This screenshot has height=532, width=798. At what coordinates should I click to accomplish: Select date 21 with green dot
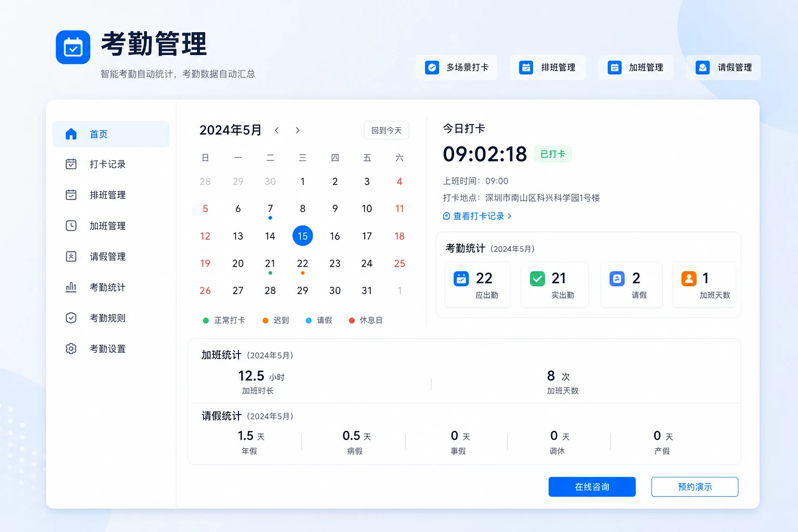[x=270, y=264]
